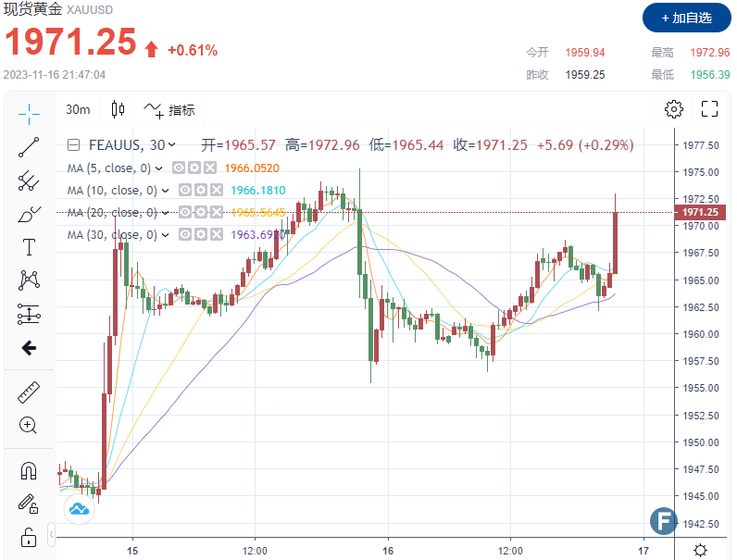The image size is (737, 560).
Task: Toggle magnet snap mode
Action: [x=29, y=471]
